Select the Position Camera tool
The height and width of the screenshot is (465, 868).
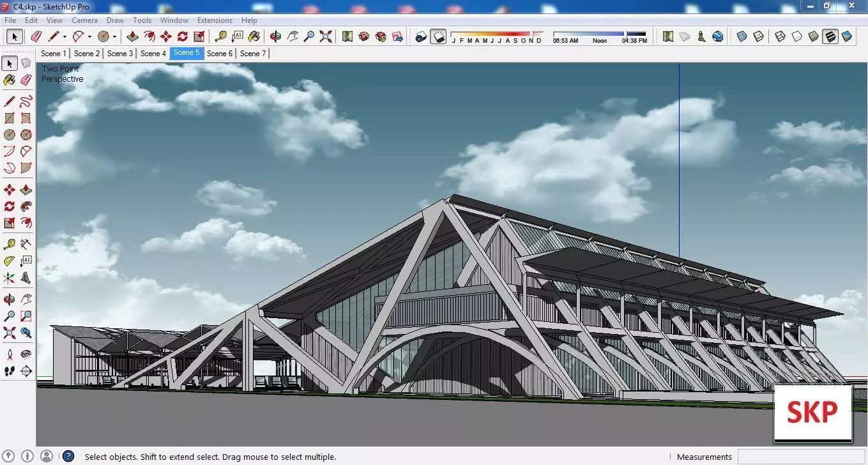[x=10, y=354]
